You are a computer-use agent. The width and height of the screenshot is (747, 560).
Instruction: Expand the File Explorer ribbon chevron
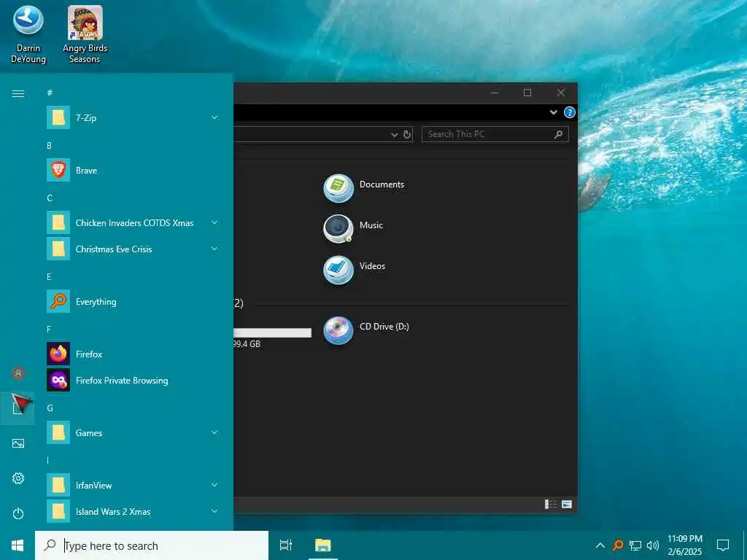coord(553,112)
